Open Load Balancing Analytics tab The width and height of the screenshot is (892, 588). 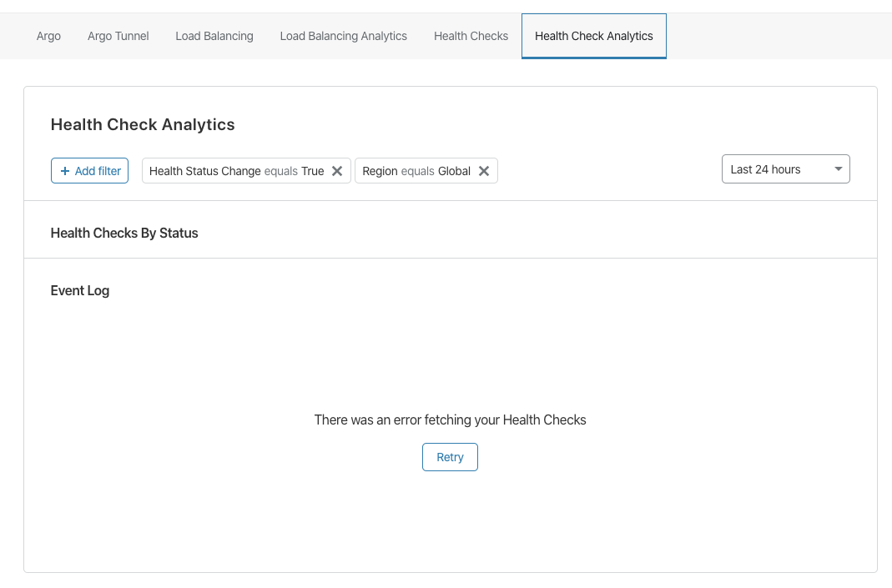[x=343, y=36]
